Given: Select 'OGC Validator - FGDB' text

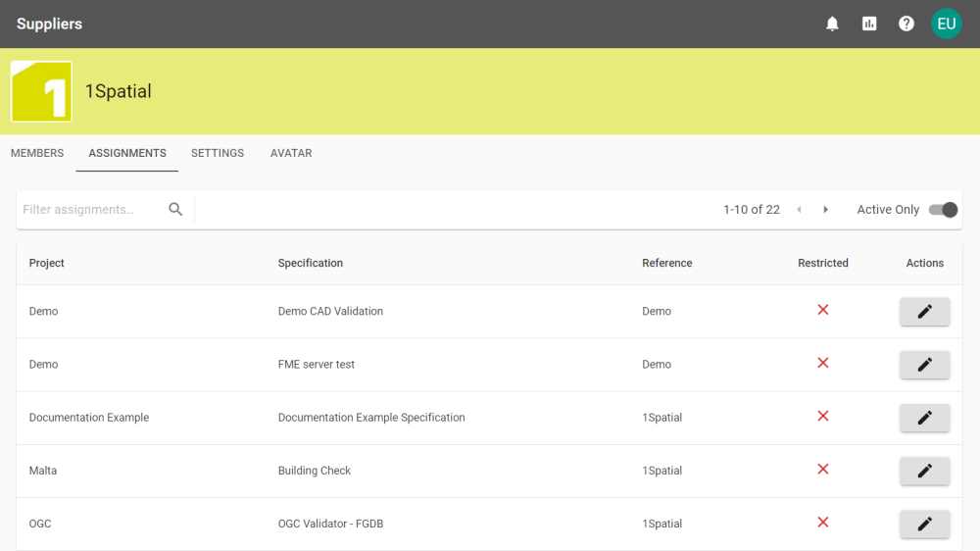Looking at the screenshot, I should point(330,525).
